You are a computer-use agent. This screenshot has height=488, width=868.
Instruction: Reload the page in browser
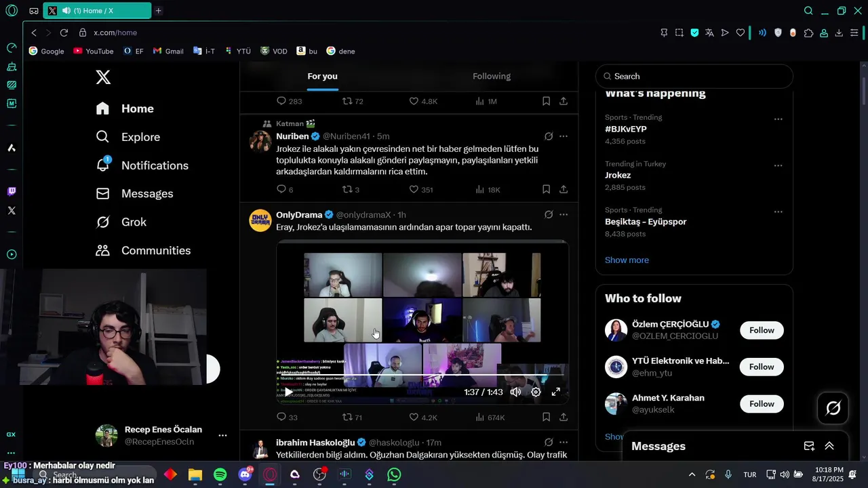coord(64,33)
